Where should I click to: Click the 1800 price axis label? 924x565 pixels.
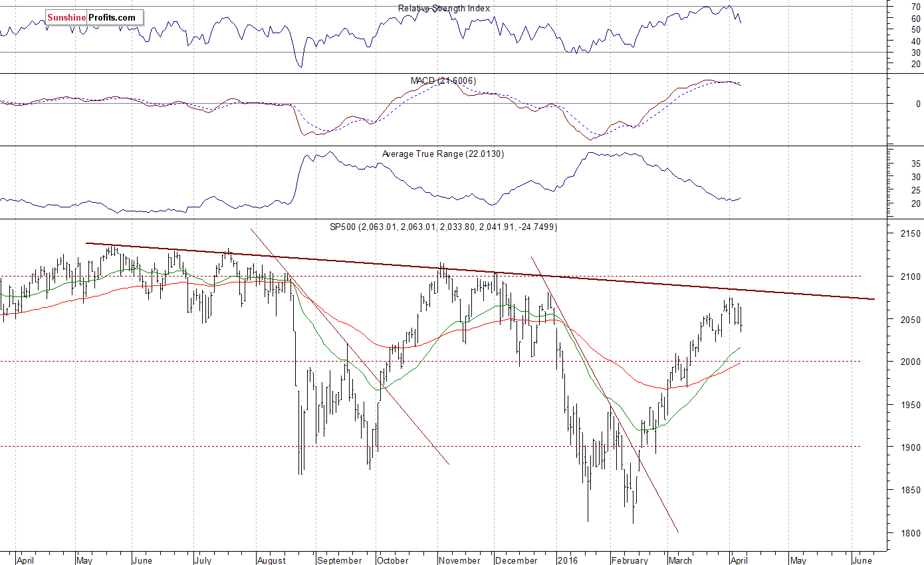tap(910, 533)
